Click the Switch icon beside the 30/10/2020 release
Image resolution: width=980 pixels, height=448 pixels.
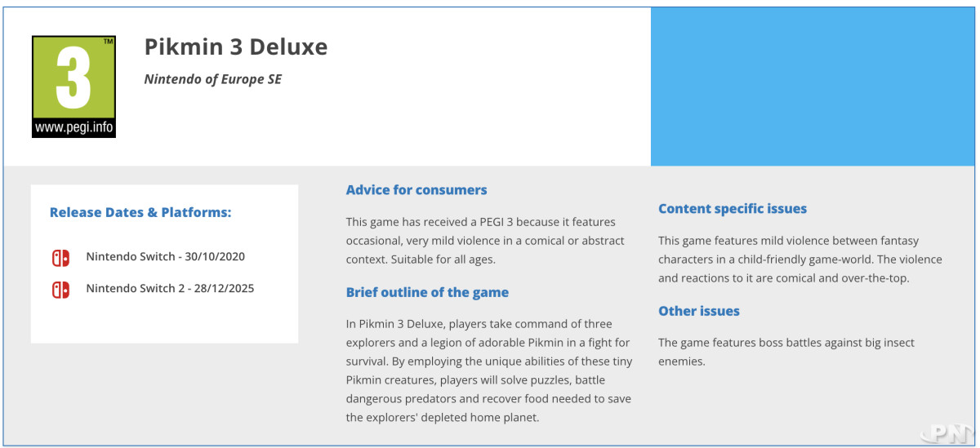pyautogui.click(x=60, y=257)
